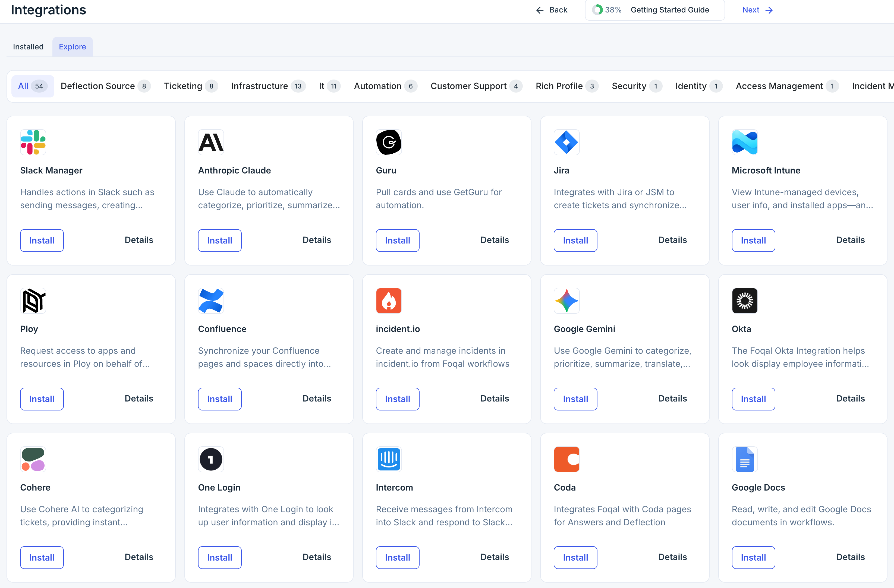
Task: Install the Cohere integration
Action: (x=42, y=557)
